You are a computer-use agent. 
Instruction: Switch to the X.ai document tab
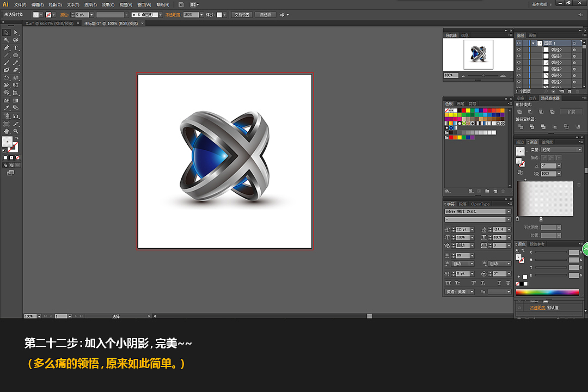tap(52, 23)
